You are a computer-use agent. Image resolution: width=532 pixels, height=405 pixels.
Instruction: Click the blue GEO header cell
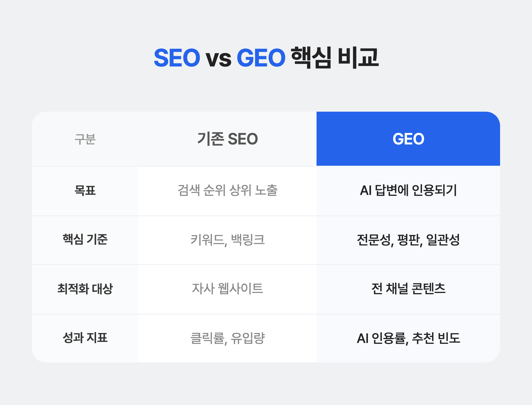tap(408, 139)
